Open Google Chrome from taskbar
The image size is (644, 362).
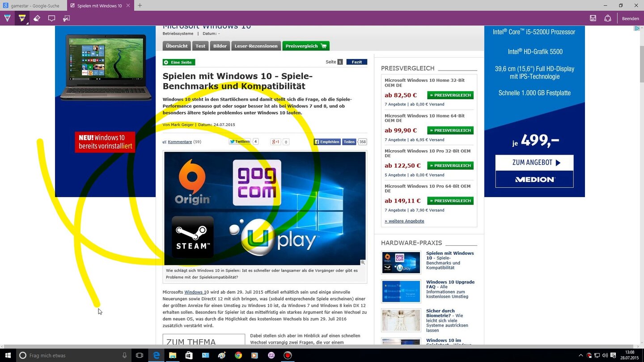tap(238, 355)
